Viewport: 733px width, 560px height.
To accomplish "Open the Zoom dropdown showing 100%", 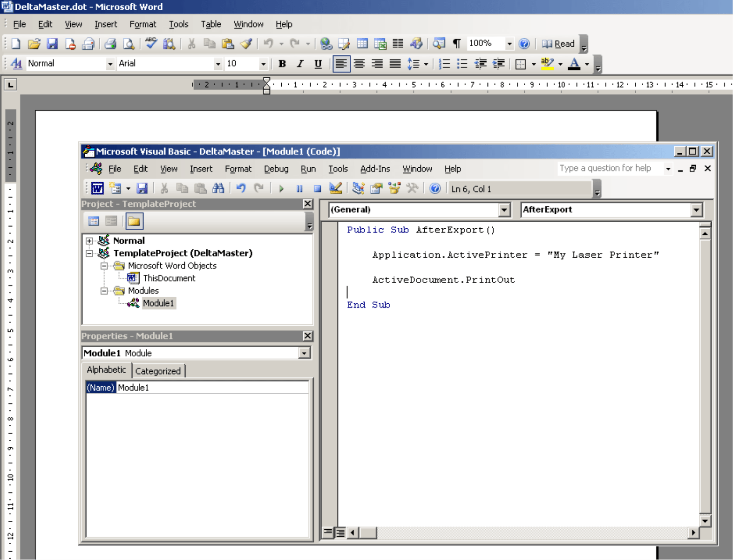I will pyautogui.click(x=509, y=44).
